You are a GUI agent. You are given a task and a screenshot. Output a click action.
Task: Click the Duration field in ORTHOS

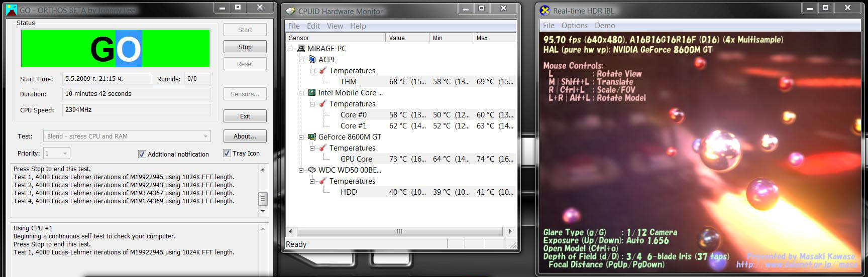pyautogui.click(x=137, y=94)
